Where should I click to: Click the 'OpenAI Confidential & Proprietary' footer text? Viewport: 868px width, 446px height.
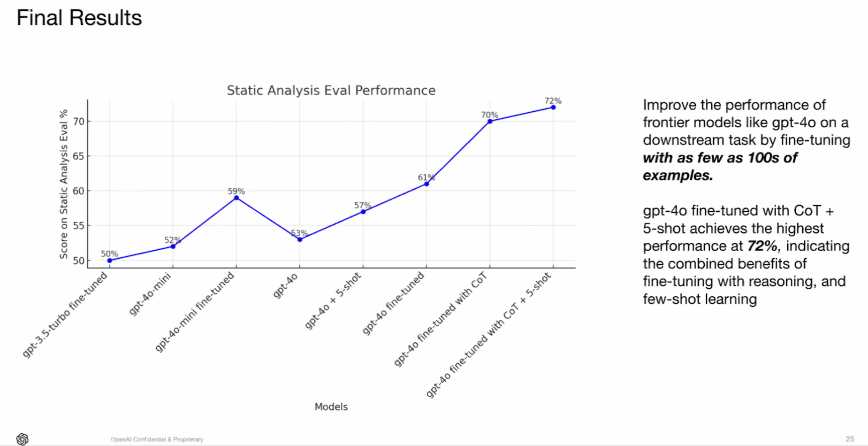click(x=157, y=439)
